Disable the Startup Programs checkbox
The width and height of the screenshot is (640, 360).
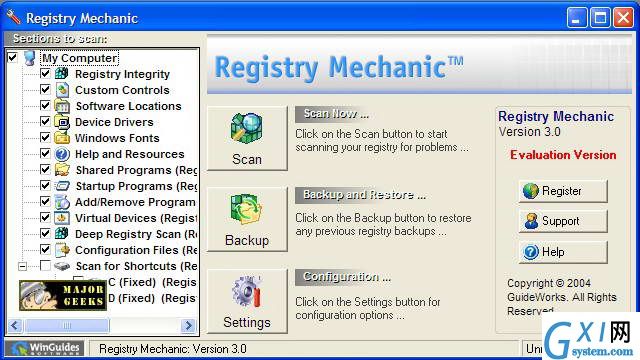tap(45, 186)
